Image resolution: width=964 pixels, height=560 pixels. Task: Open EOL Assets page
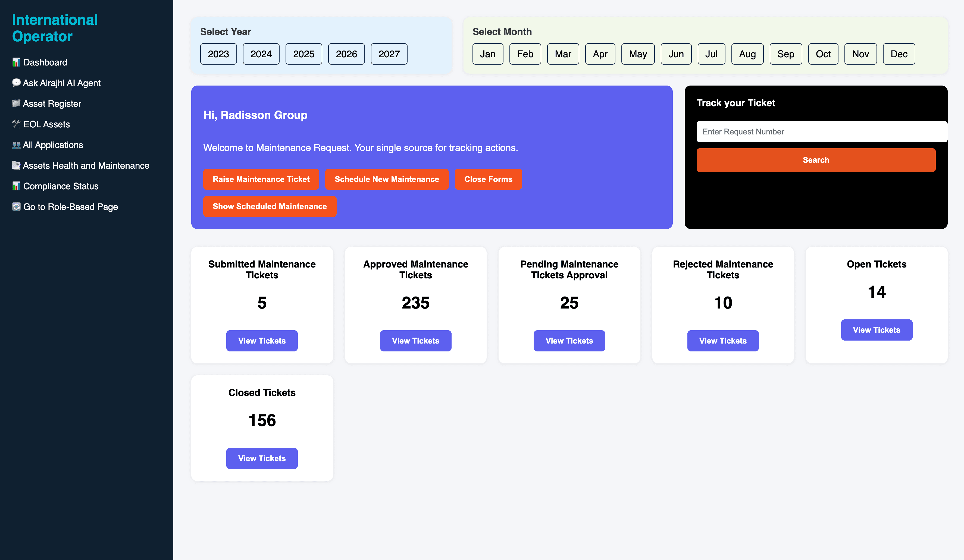click(41, 124)
